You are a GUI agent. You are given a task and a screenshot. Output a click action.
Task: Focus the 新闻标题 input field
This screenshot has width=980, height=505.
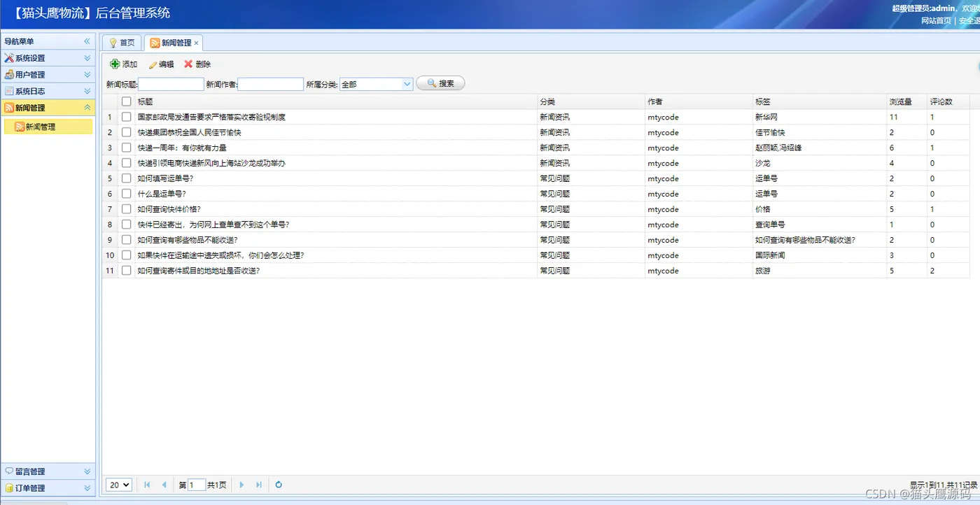tap(171, 84)
